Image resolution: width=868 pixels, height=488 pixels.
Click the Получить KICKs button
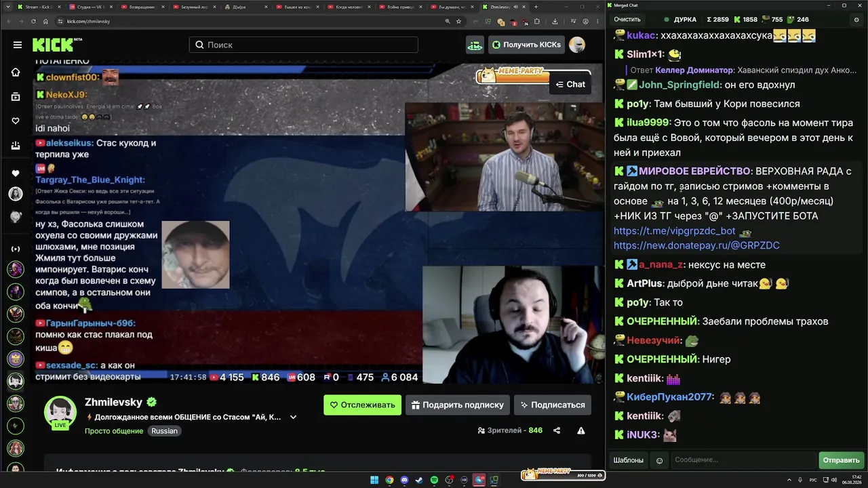[x=527, y=45]
